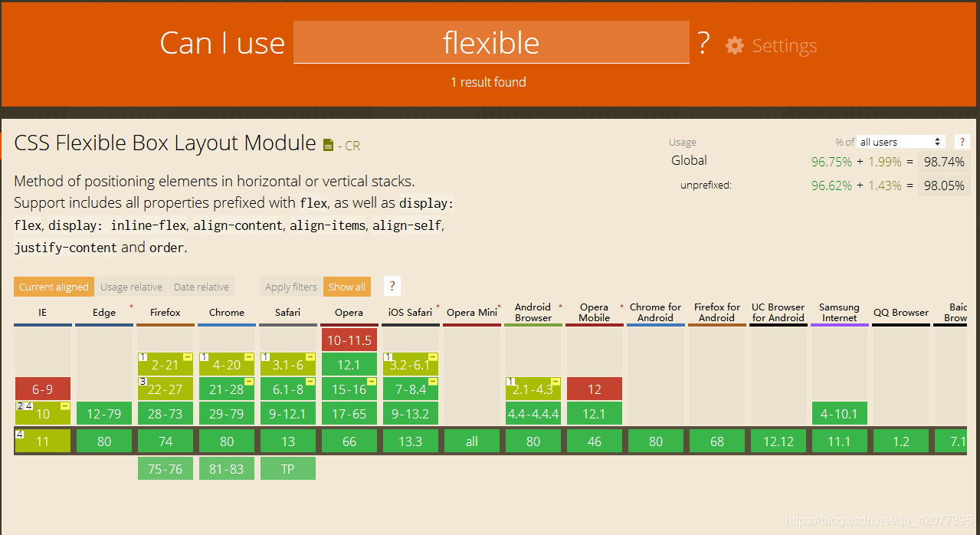The height and width of the screenshot is (535, 980).
Task: Click the 1 result found text
Action: pos(489,82)
